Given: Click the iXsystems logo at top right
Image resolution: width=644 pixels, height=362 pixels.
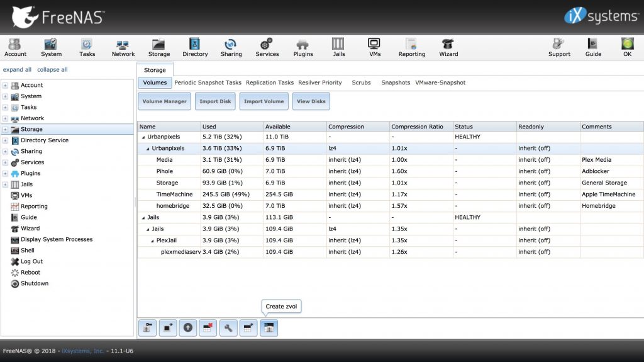Looking at the screenshot, I should [602, 16].
